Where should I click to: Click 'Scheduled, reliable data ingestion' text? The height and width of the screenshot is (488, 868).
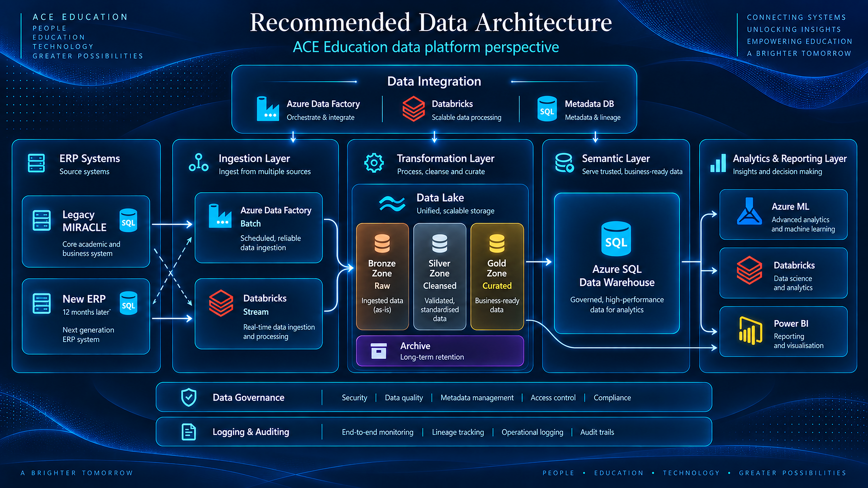coord(270,243)
